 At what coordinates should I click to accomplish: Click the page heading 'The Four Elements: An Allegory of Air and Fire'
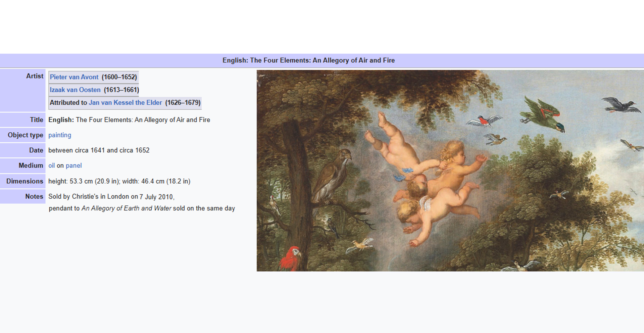coord(308,60)
